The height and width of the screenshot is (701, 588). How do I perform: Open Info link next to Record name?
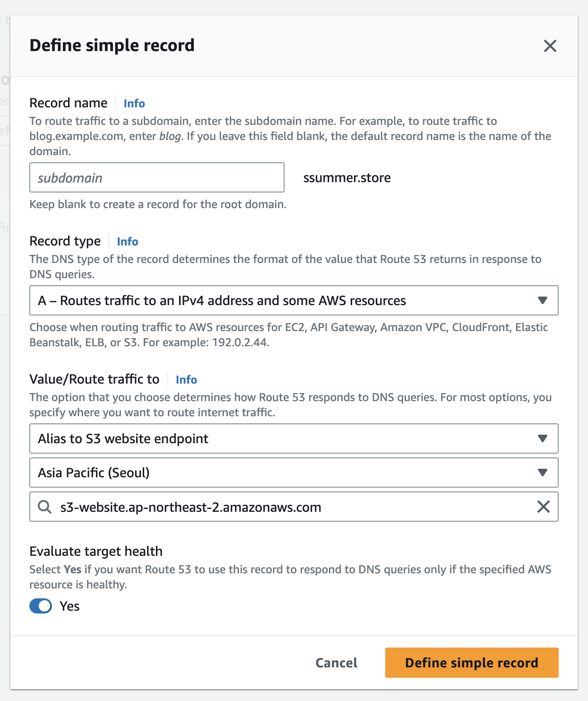[134, 103]
